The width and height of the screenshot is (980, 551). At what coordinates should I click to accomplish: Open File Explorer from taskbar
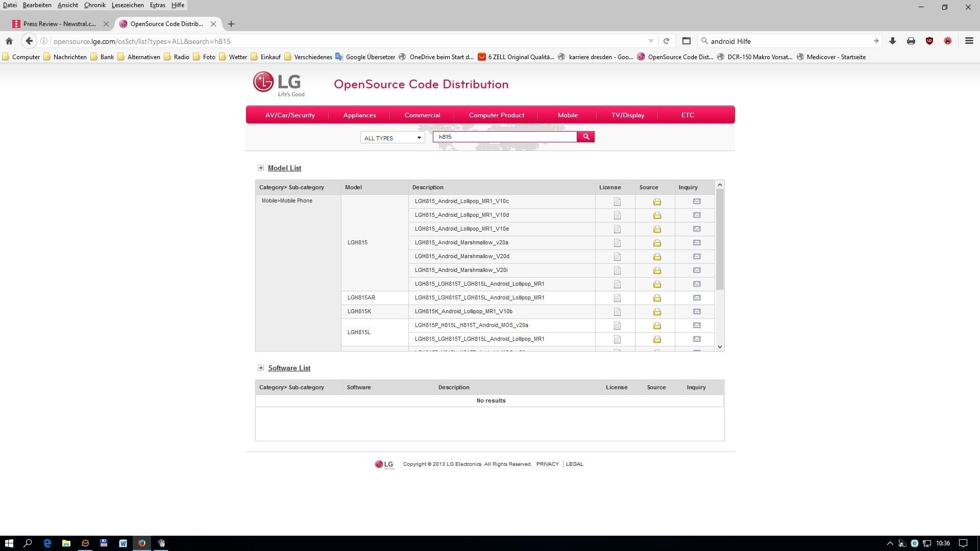tap(66, 543)
